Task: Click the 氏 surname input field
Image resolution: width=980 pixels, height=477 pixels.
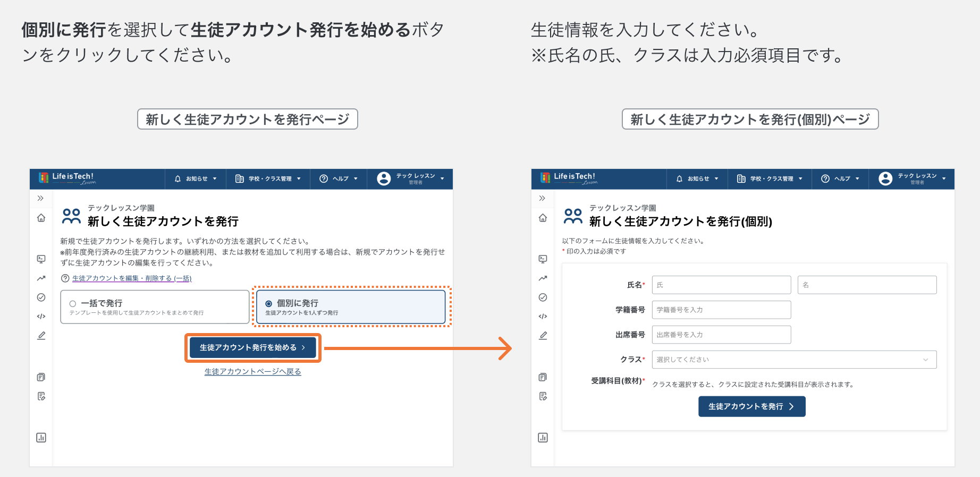Action: (x=721, y=285)
